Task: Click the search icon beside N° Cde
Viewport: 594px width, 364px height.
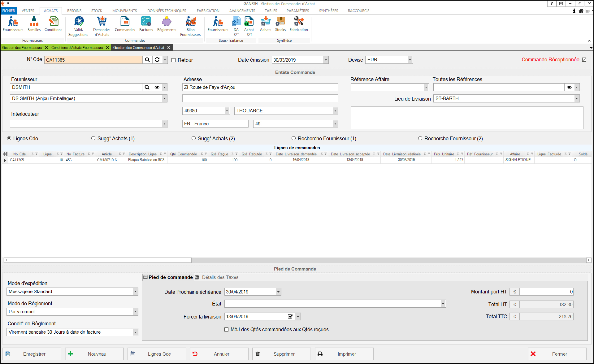Action: [147, 60]
